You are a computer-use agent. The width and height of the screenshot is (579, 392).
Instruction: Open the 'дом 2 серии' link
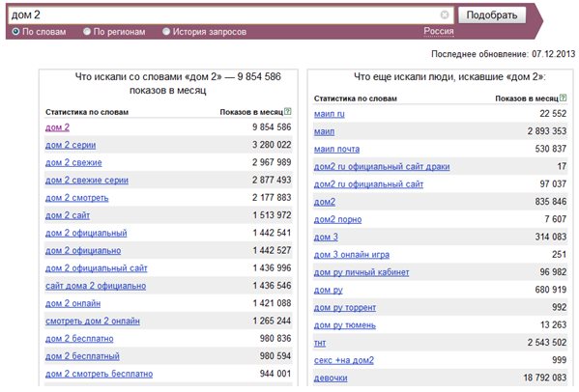coord(71,145)
